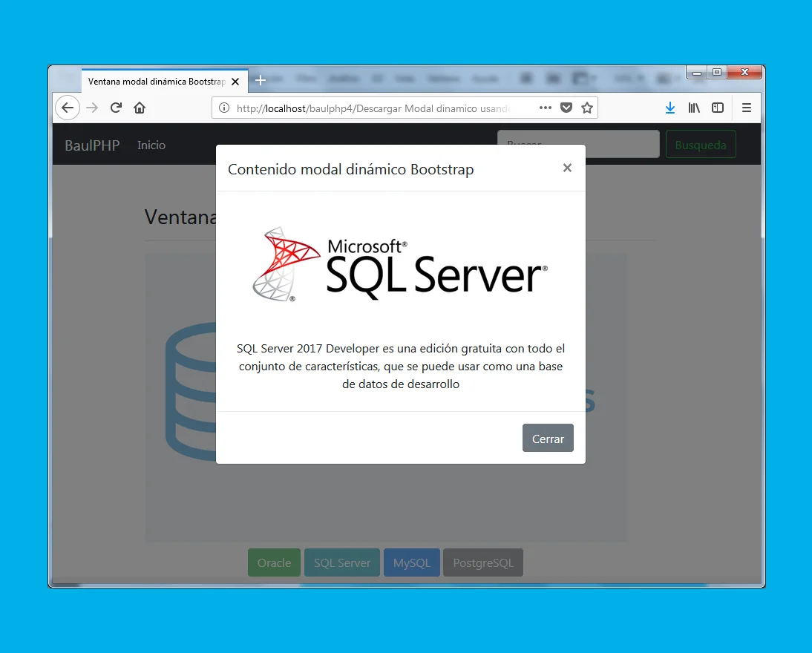Screen dimensions: 812x653
Task: Open the library bookmarks icon
Action: [694, 108]
